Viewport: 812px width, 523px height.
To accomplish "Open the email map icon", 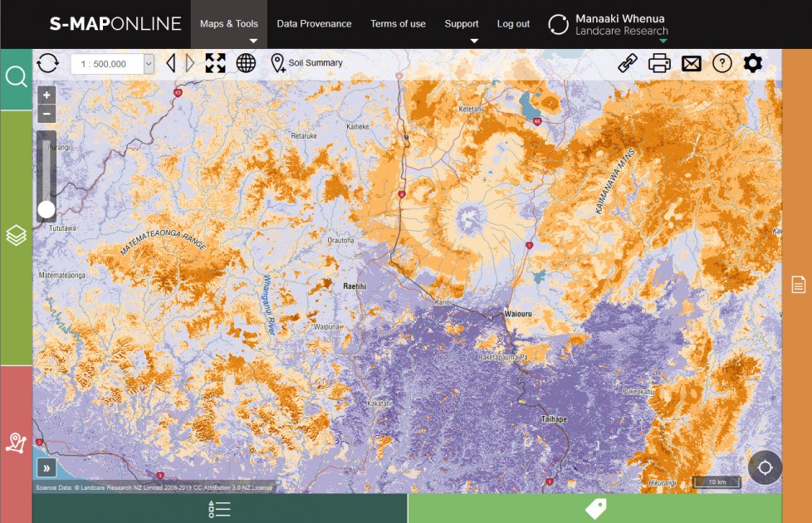I will pyautogui.click(x=690, y=62).
